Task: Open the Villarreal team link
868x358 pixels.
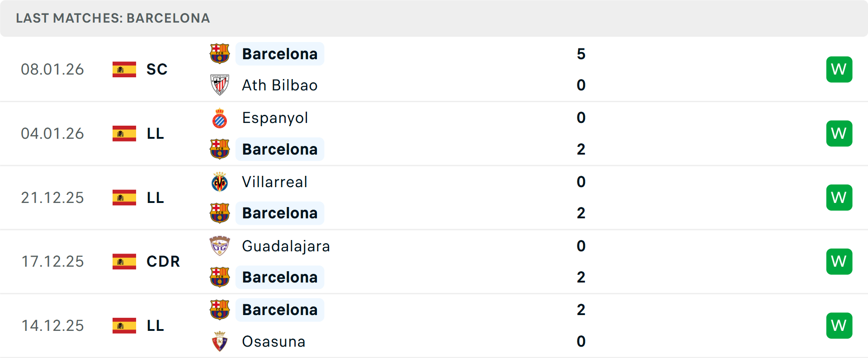Action: 274,182
